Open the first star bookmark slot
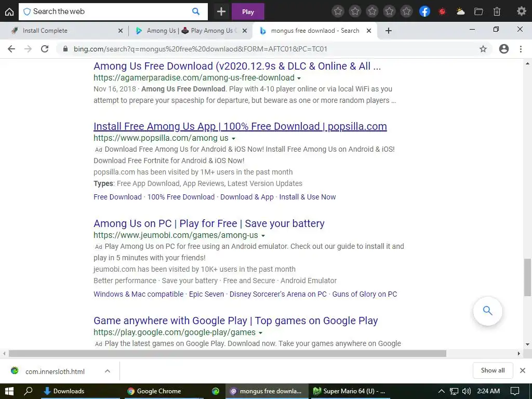 pyautogui.click(x=338, y=11)
